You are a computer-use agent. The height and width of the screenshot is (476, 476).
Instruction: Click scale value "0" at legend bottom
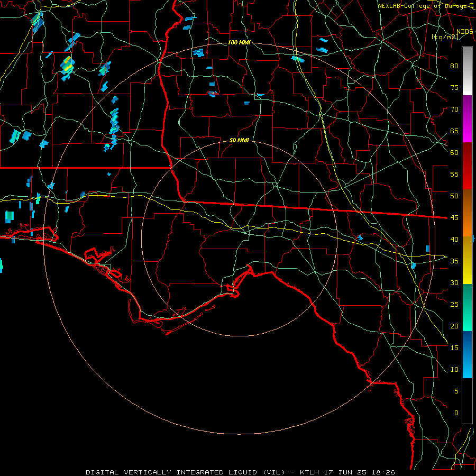[456, 413]
